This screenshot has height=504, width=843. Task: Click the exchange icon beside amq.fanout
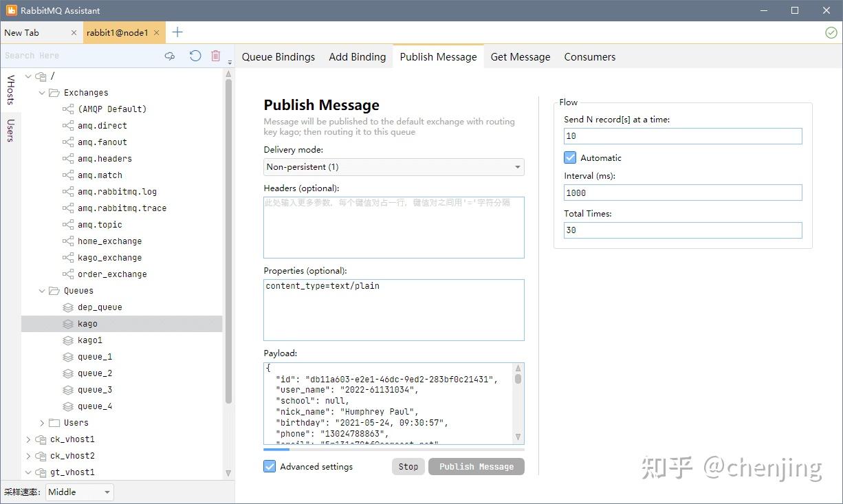pos(67,142)
